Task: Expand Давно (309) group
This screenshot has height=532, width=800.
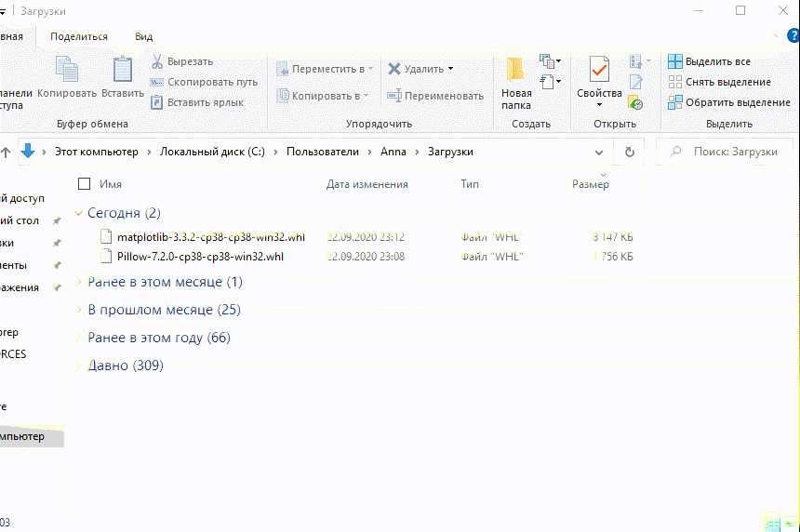Action: coord(78,366)
